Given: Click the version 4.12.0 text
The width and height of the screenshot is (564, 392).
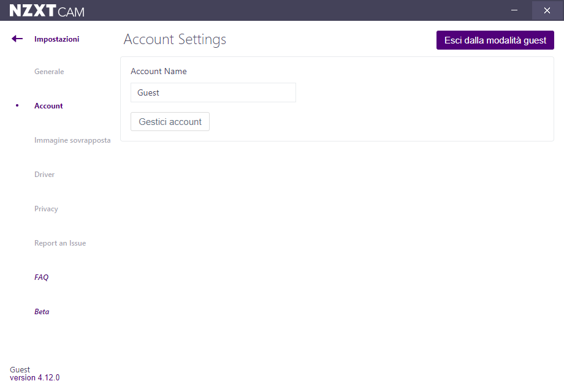Looking at the screenshot, I should click(34, 378).
